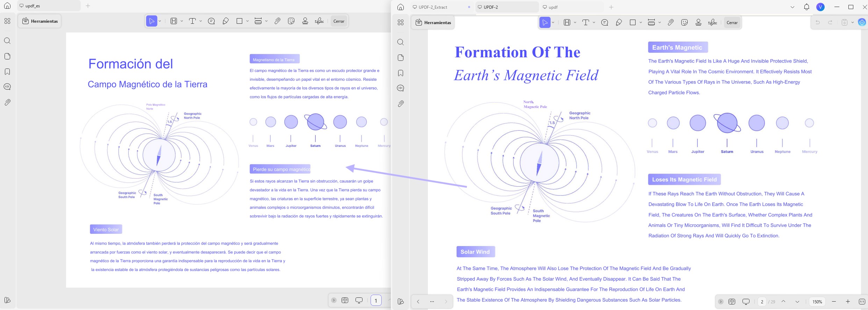
Task: Open the sticker tool in right window
Action: click(x=684, y=23)
